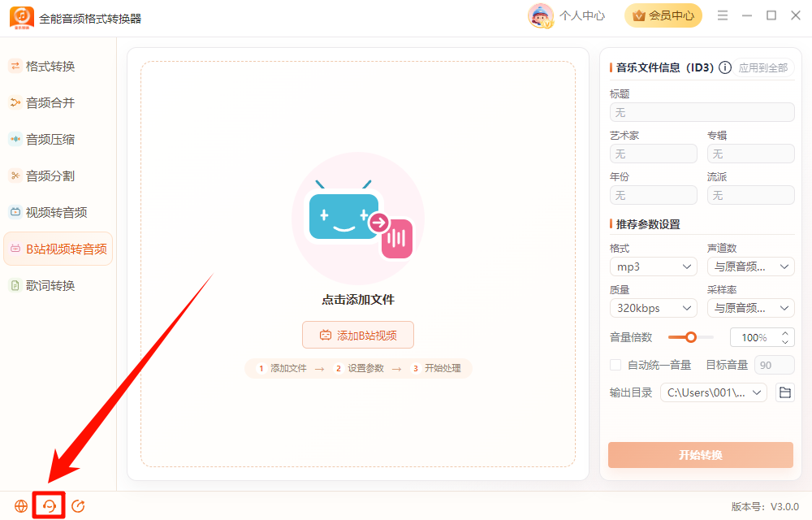The height and width of the screenshot is (520, 812).
Task: Click the 音频分割 scissors icon
Action: pos(15,175)
